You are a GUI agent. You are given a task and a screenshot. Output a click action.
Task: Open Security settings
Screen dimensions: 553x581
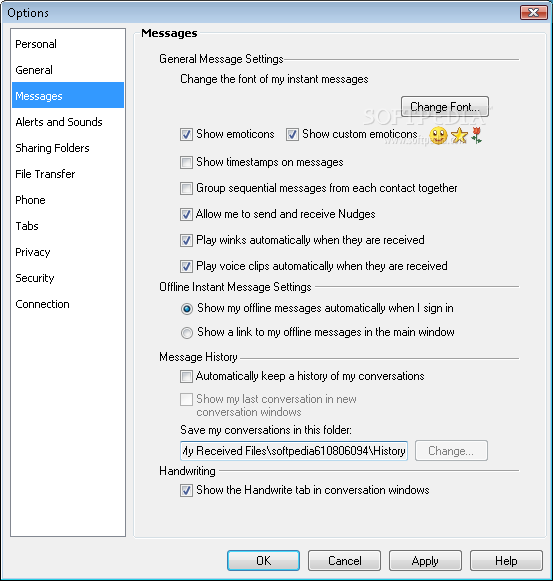click(68, 278)
